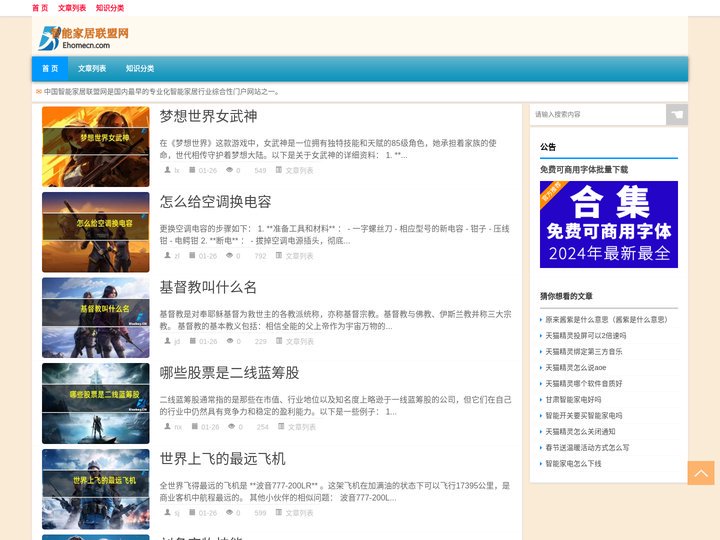The height and width of the screenshot is (540, 720).
Task: Click thumbnail image for 哪些股票是二线蓝筹股
Action: point(96,403)
